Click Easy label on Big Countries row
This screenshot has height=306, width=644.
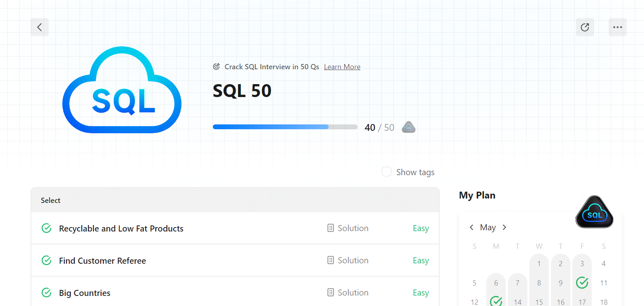tap(421, 293)
